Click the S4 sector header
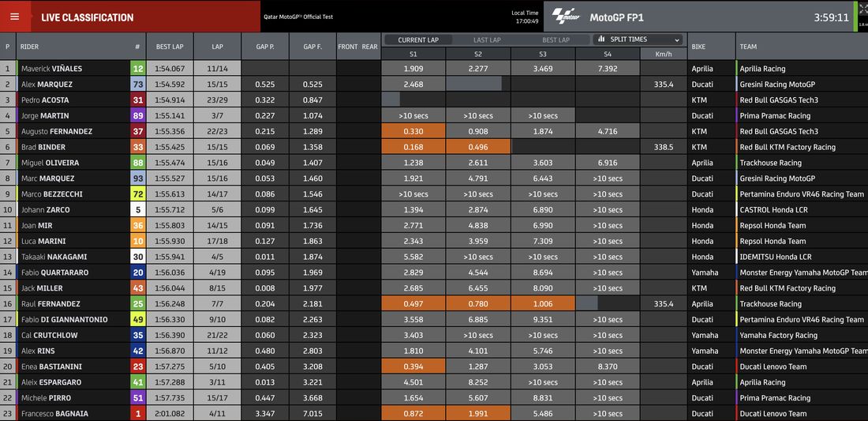 (608, 54)
